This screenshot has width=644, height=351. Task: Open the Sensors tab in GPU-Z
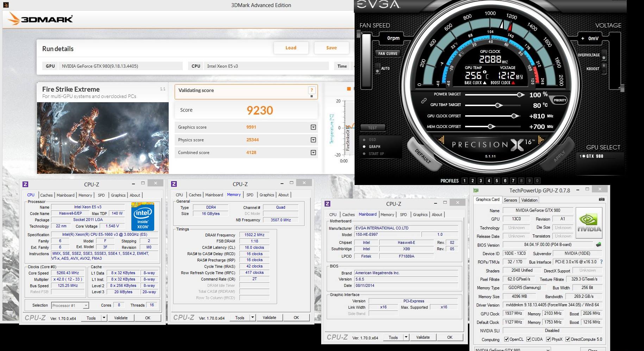point(510,200)
